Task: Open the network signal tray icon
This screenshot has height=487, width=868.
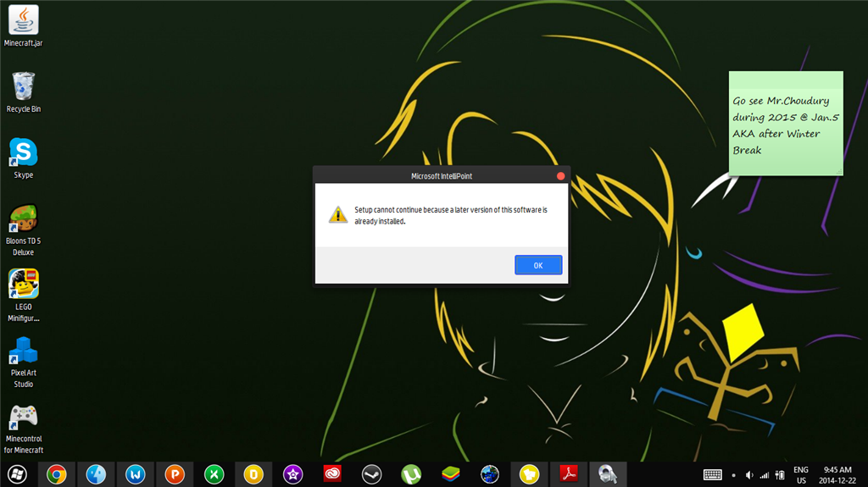Action: coord(765,475)
